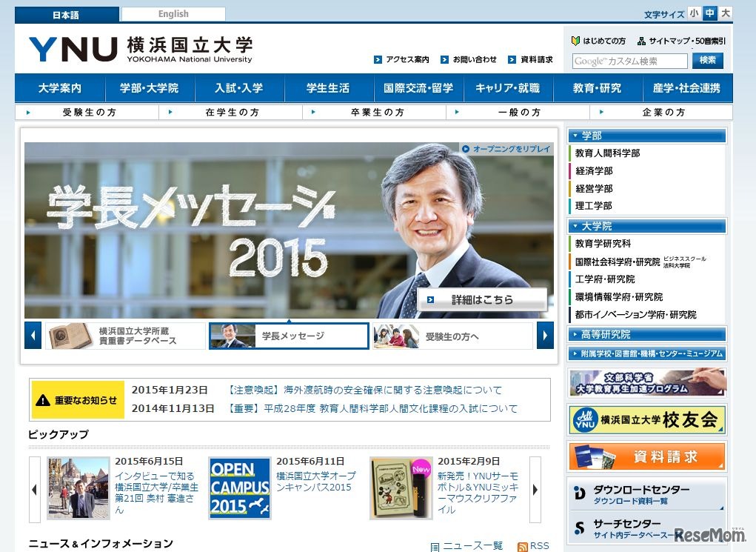Click the warning triangle beside 重要なお知らせ
The height and width of the screenshot is (552, 756).
click(42, 399)
